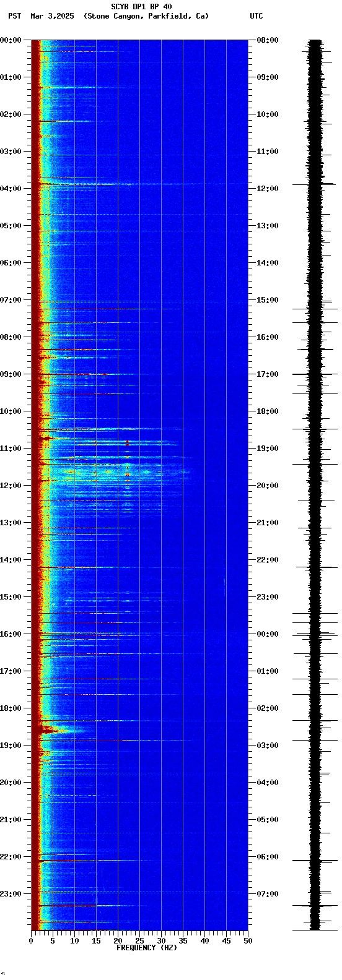The height and width of the screenshot is (980, 342).
Task: Click the 07:00 UTC time label
Action: [268, 894]
